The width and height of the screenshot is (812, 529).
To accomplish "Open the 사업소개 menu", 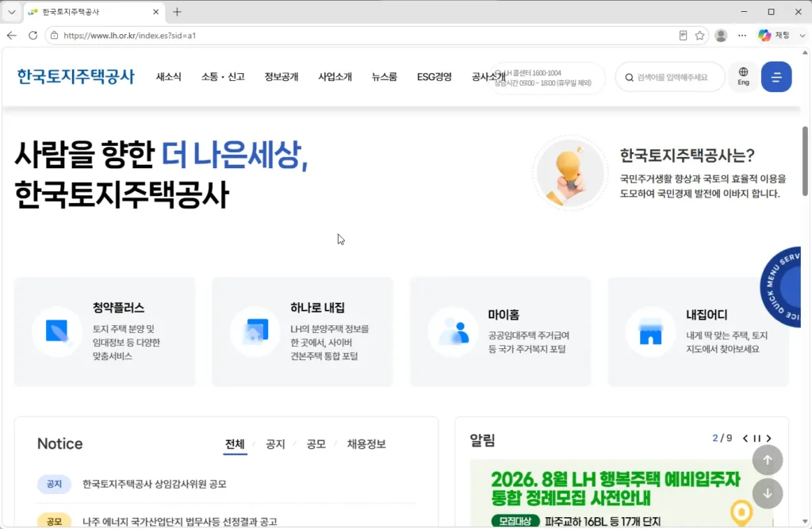I will pos(335,77).
